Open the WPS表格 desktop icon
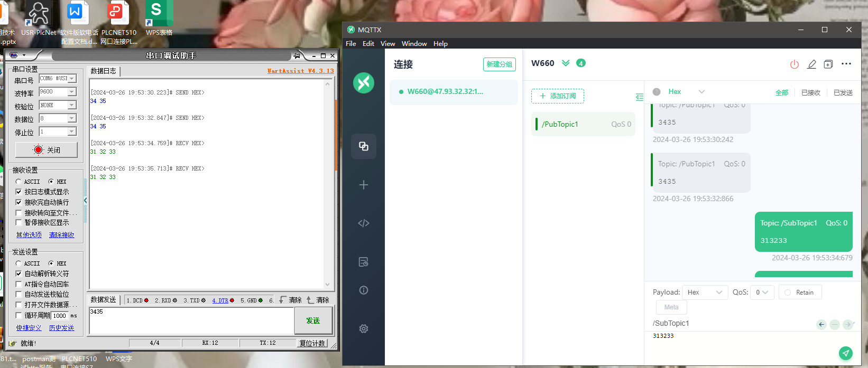The image size is (868, 368). click(x=159, y=18)
